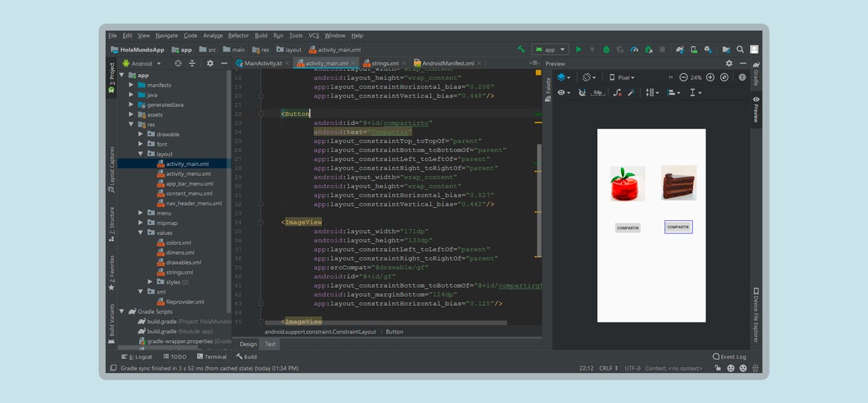
Task: Click the Search Everywhere magnifier icon
Action: [740, 49]
